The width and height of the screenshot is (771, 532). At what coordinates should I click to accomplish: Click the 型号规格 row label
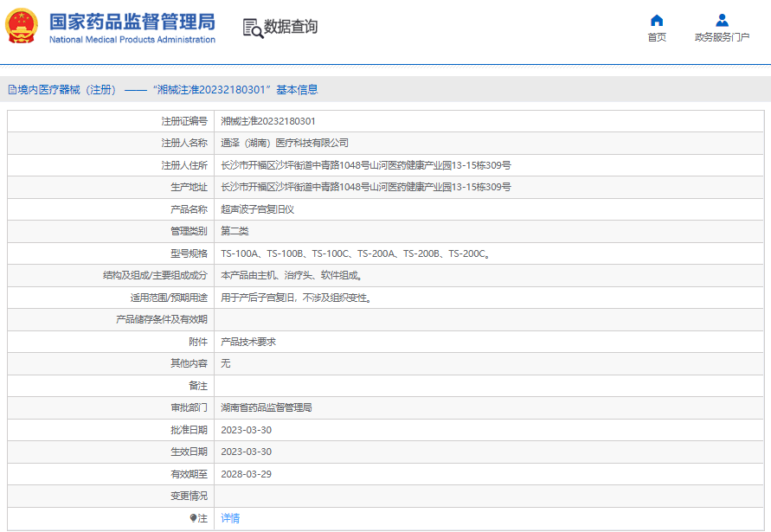coord(189,253)
